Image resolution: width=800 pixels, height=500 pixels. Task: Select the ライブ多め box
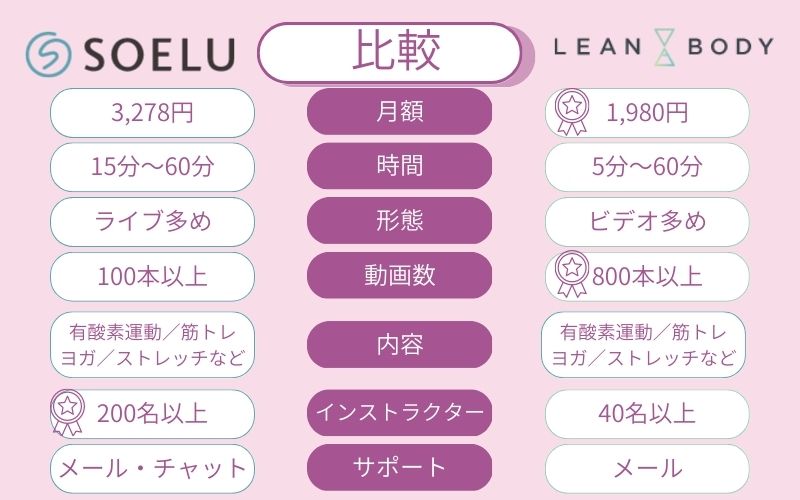[x=152, y=221]
